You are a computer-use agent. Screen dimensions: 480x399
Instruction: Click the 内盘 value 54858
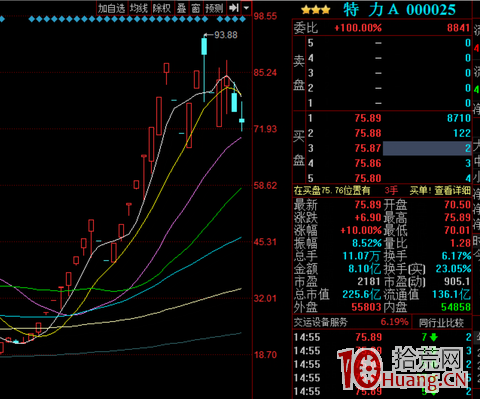[x=456, y=307]
